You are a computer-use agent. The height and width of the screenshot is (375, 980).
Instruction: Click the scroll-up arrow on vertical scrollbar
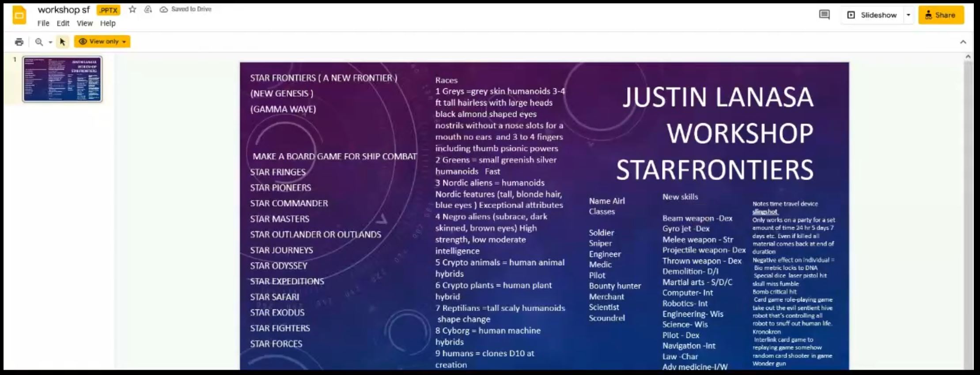pyautogui.click(x=968, y=57)
